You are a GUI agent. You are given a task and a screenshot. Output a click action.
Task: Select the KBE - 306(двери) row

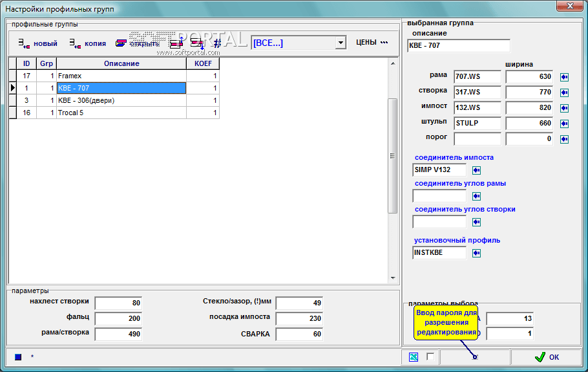pyautogui.click(x=114, y=100)
